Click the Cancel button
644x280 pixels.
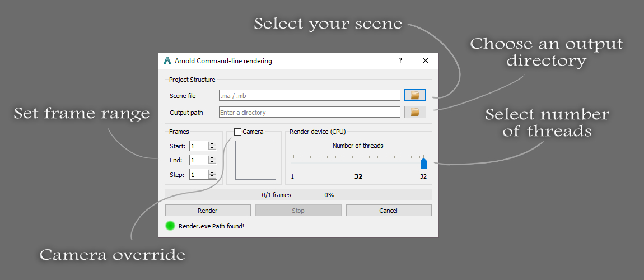coord(389,210)
